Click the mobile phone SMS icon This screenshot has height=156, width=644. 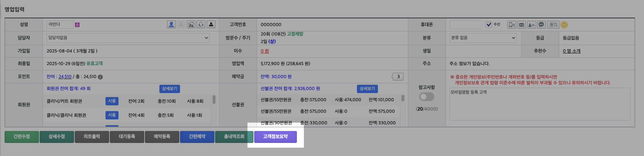512,25
